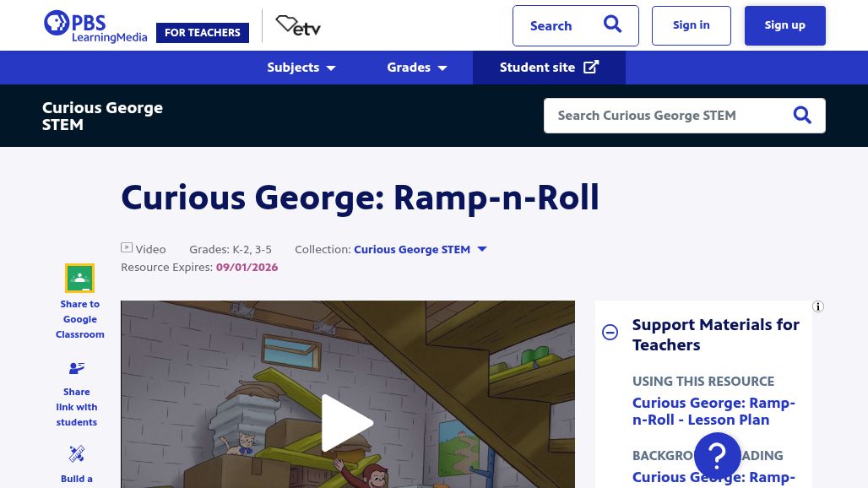The width and height of the screenshot is (868, 488).
Task: Click the Curious George STEM header title
Action: pyautogui.click(x=102, y=116)
